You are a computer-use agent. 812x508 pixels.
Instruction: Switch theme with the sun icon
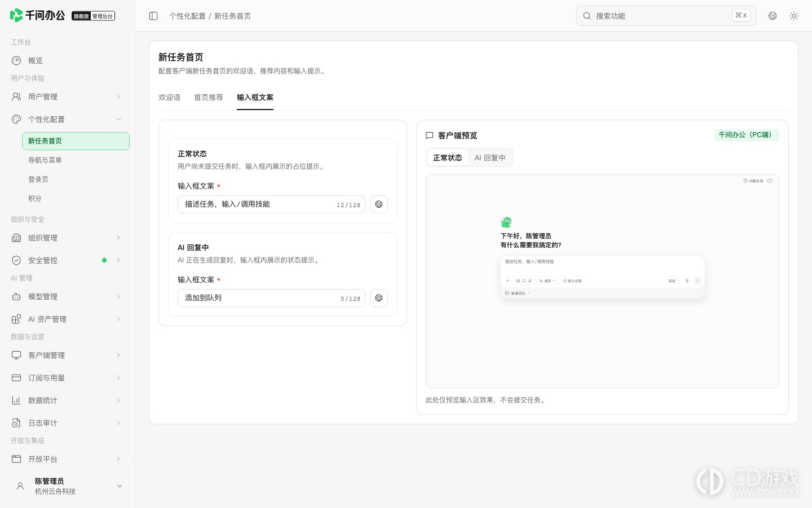(794, 16)
